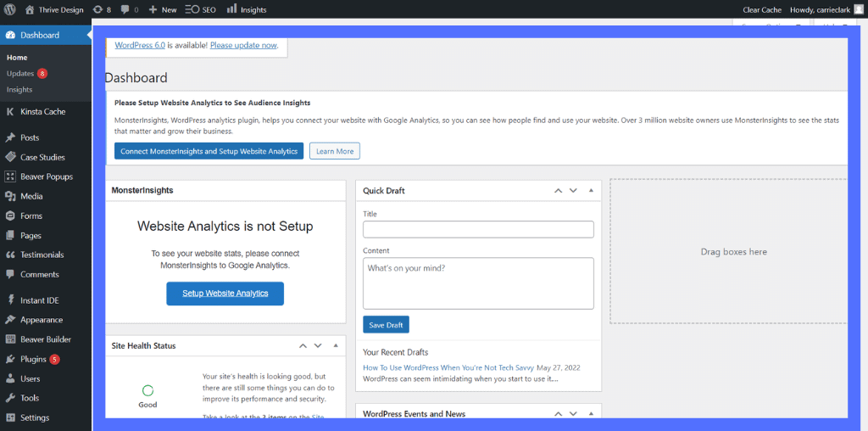Click the Dashboard gauge icon in the sidebar

pyautogui.click(x=10, y=35)
